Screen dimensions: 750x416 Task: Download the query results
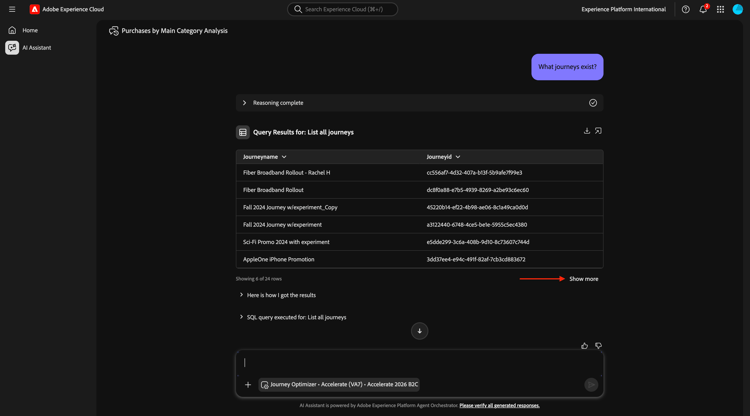coord(586,131)
